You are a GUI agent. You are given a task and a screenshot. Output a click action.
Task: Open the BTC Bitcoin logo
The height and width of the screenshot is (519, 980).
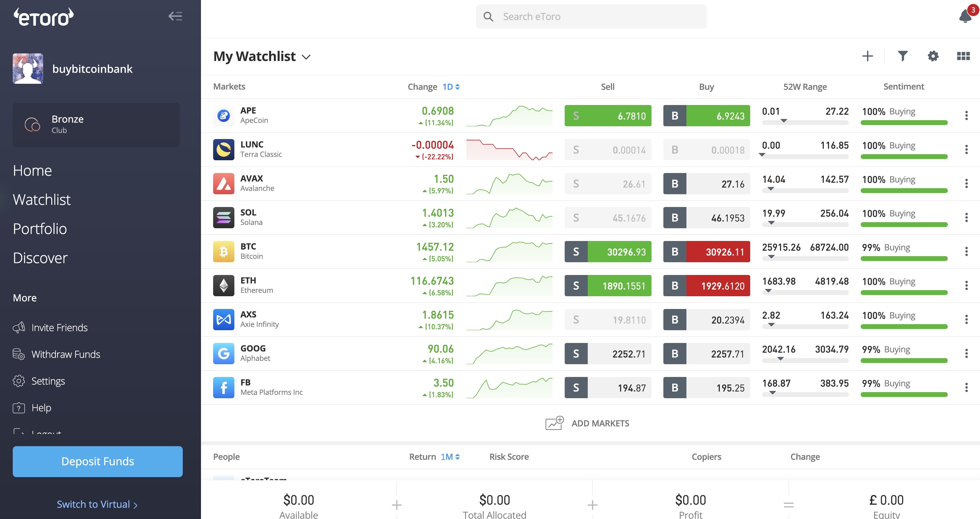224,252
